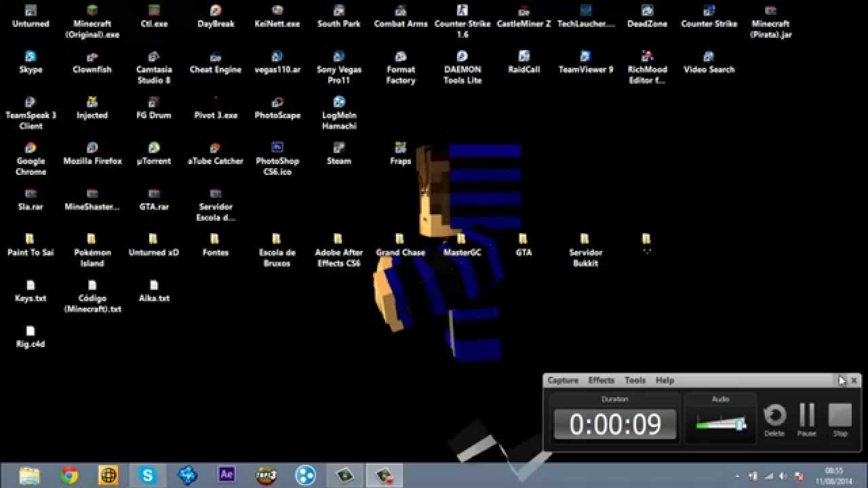Open the Unturned desktop shortcut
The image size is (868, 488).
click(31, 17)
